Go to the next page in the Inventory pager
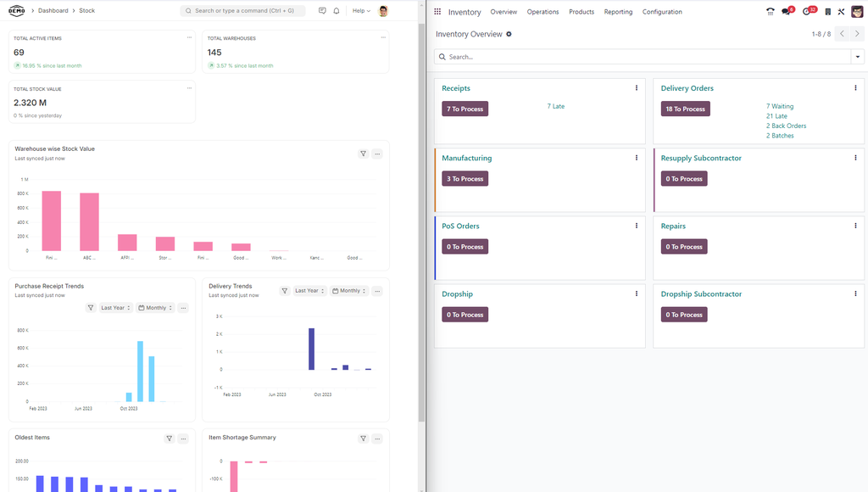The width and height of the screenshot is (868, 492). (x=857, y=34)
